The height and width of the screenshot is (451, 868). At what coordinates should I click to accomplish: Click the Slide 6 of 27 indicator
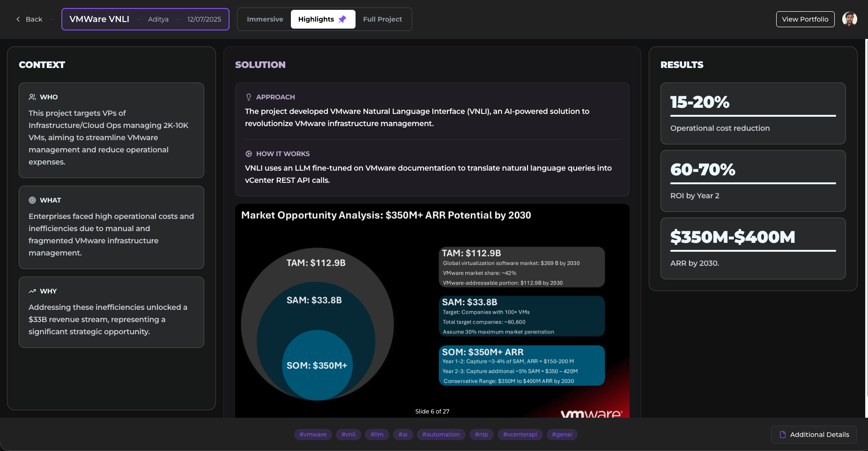click(432, 411)
